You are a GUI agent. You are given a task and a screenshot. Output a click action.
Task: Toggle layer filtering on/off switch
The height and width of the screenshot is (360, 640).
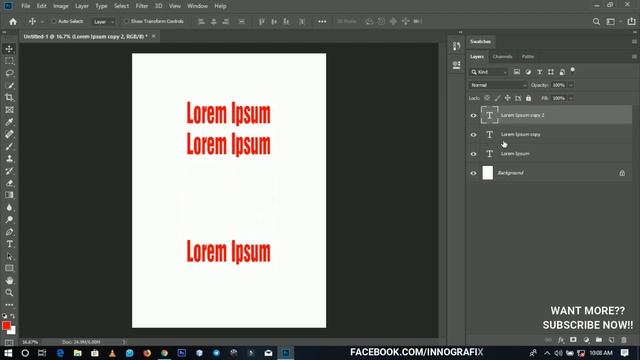click(573, 71)
